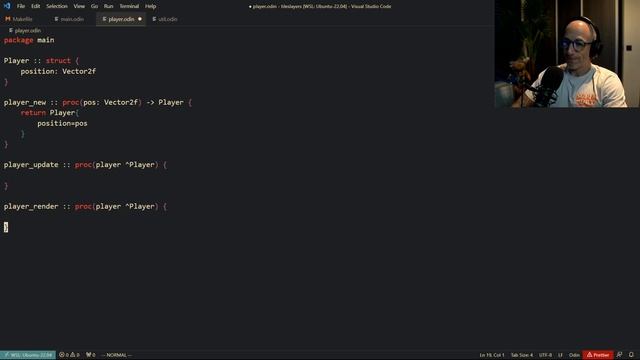Screen dimensions: 640x360
Task: Open the File menu
Action: 21,6
